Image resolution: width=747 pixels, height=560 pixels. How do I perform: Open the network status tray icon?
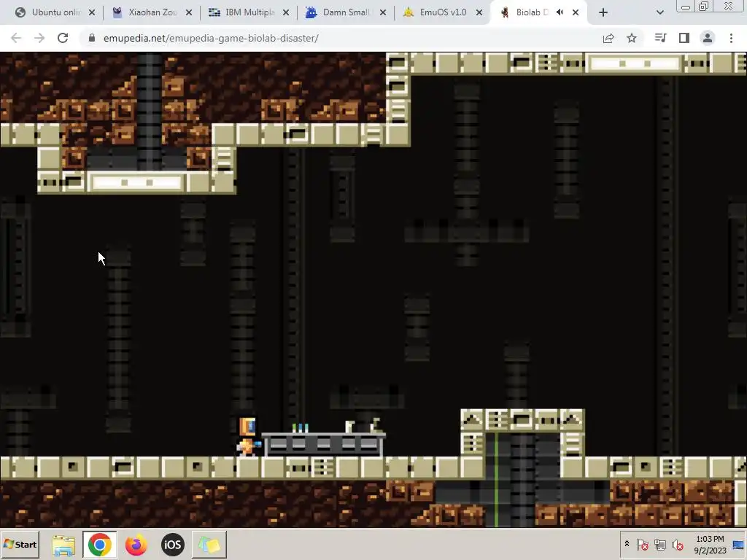pos(659,544)
